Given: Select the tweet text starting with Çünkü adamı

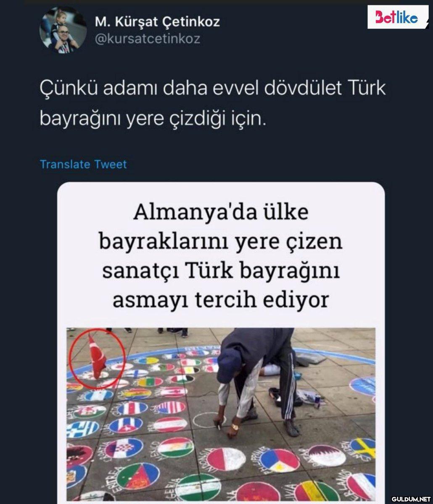Looking at the screenshot, I should coord(212,104).
